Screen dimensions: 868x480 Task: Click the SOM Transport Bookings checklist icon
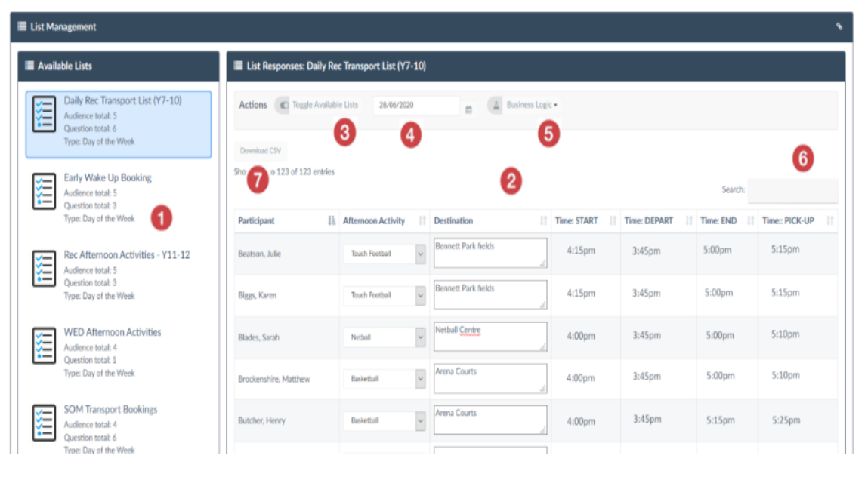[44, 423]
